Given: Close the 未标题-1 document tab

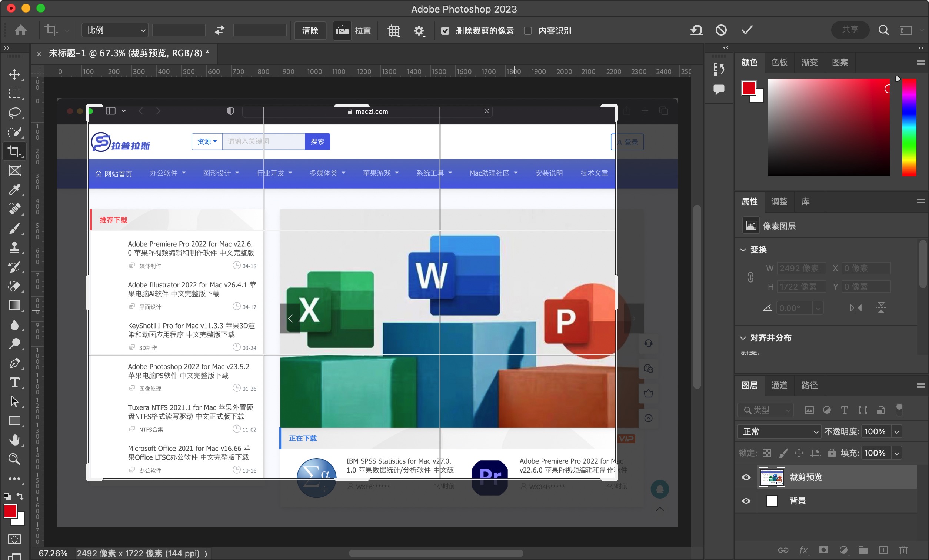Looking at the screenshot, I should (x=39, y=54).
